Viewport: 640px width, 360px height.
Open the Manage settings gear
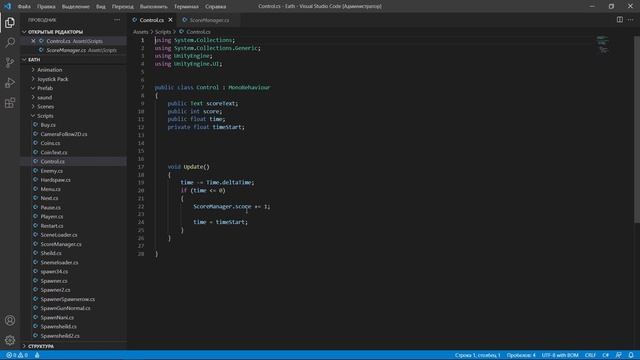(10, 340)
